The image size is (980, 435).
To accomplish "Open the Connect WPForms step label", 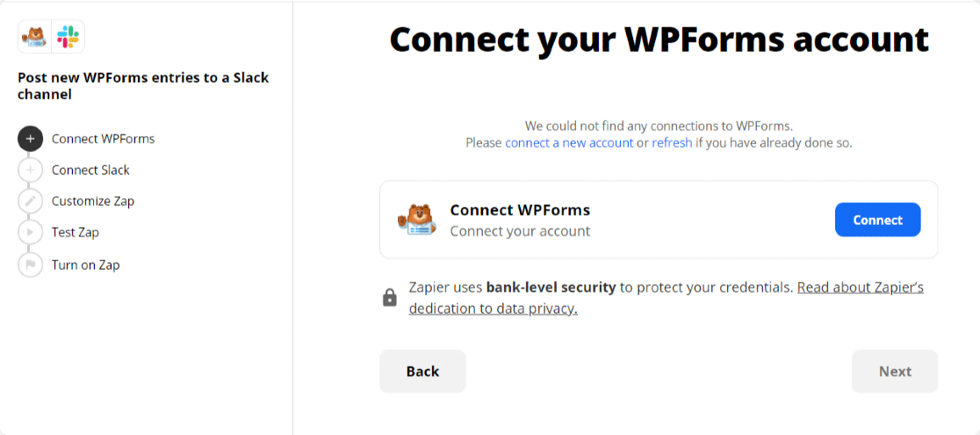I will (103, 139).
